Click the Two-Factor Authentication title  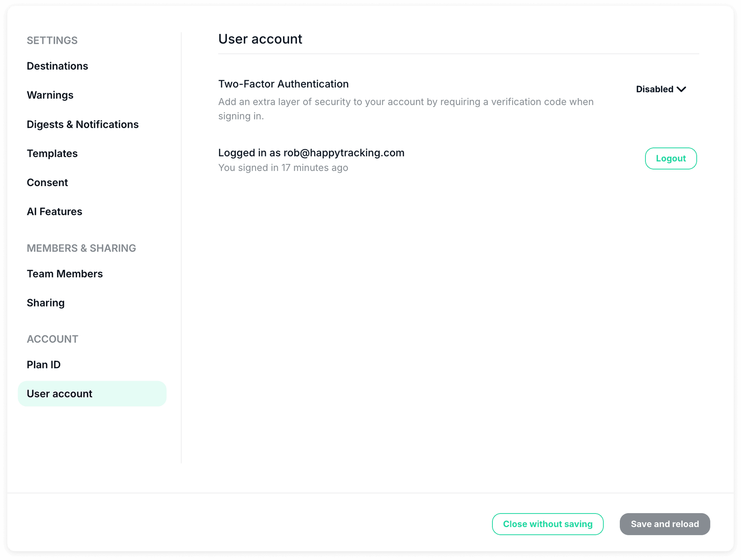(x=283, y=84)
